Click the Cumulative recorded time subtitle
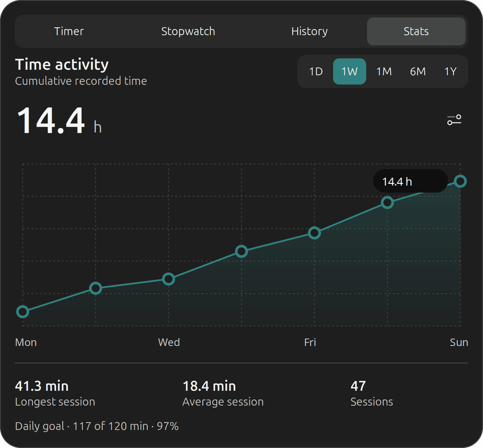The width and height of the screenshot is (483, 448). (81, 81)
